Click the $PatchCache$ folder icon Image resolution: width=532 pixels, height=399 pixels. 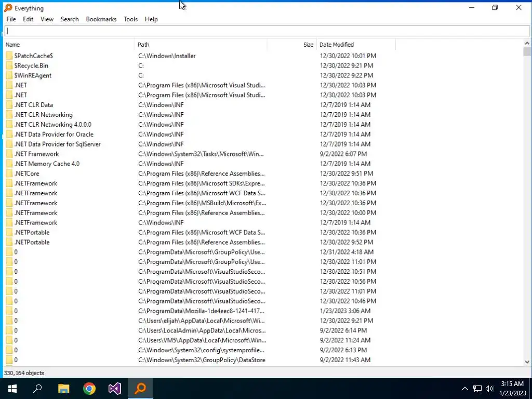coord(9,56)
